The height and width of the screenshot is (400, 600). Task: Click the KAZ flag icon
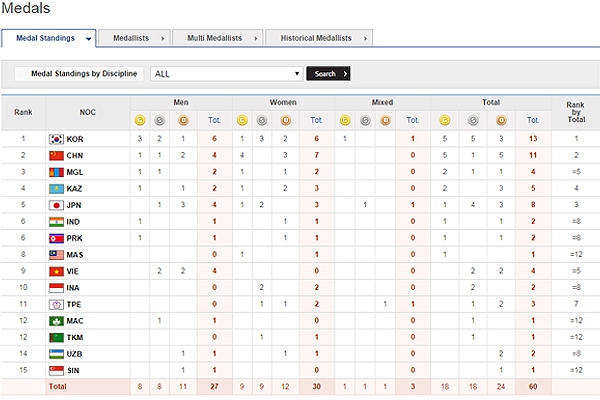click(x=56, y=189)
